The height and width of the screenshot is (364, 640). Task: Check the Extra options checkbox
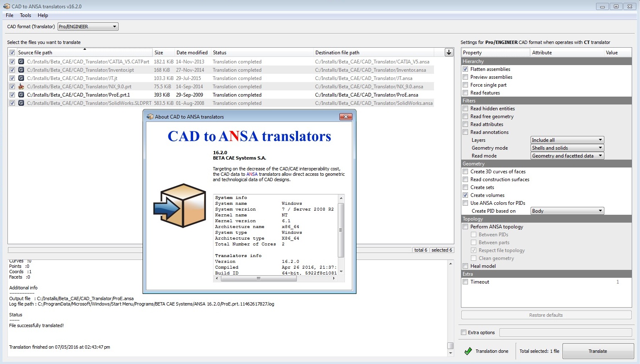pos(464,332)
